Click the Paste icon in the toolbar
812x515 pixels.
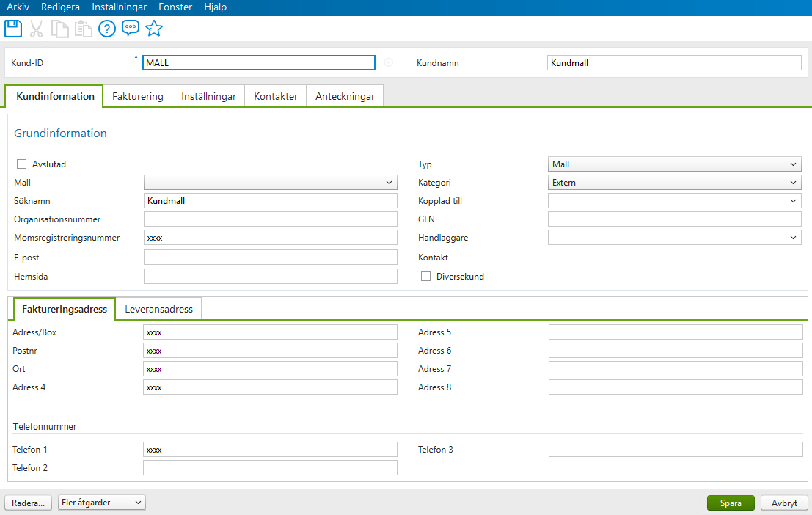(x=83, y=28)
